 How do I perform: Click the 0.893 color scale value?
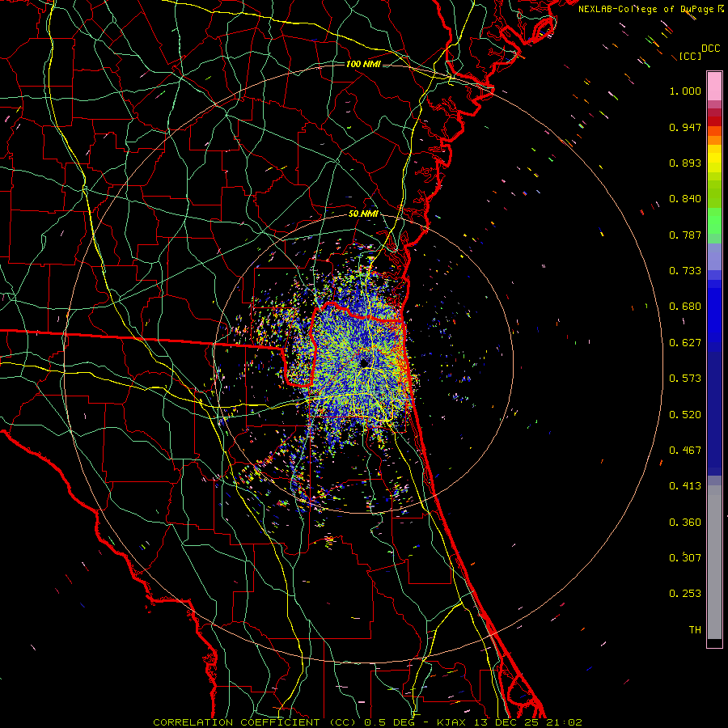pyautogui.click(x=685, y=163)
